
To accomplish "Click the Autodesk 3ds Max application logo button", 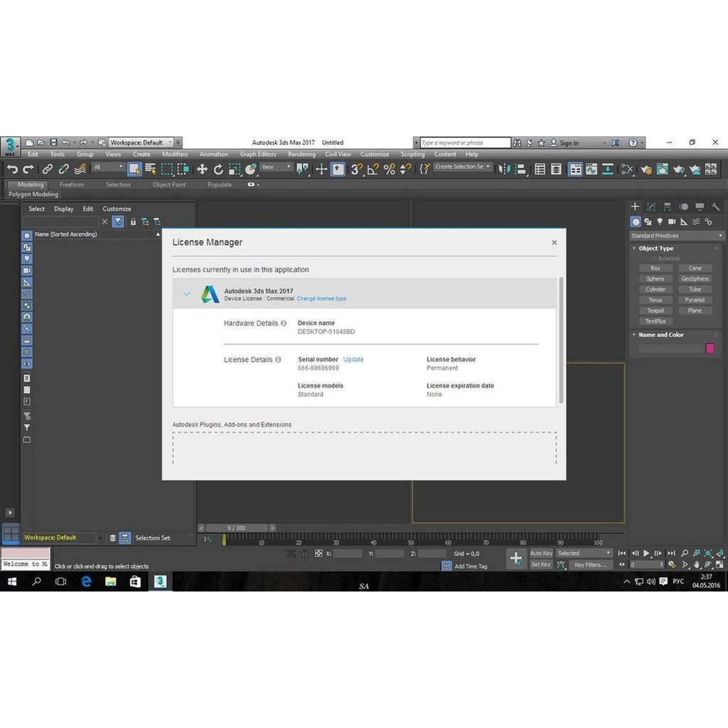I will [x=10, y=145].
